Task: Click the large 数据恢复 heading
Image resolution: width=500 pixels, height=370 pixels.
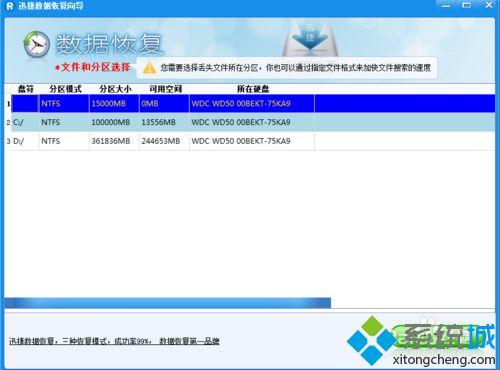Action: tap(109, 44)
